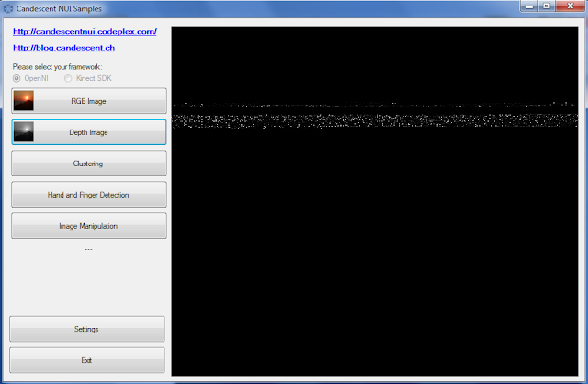Click the Depth Image button
This screenshot has width=588, height=384.
[89, 132]
